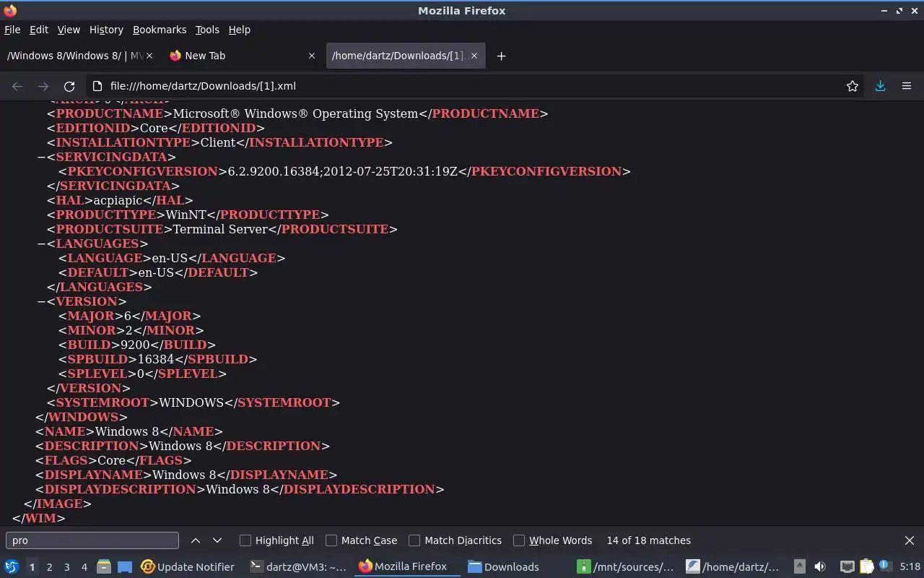Collapse the LANGUAGES node
Screen dimensions: 924x578
[x=41, y=243]
